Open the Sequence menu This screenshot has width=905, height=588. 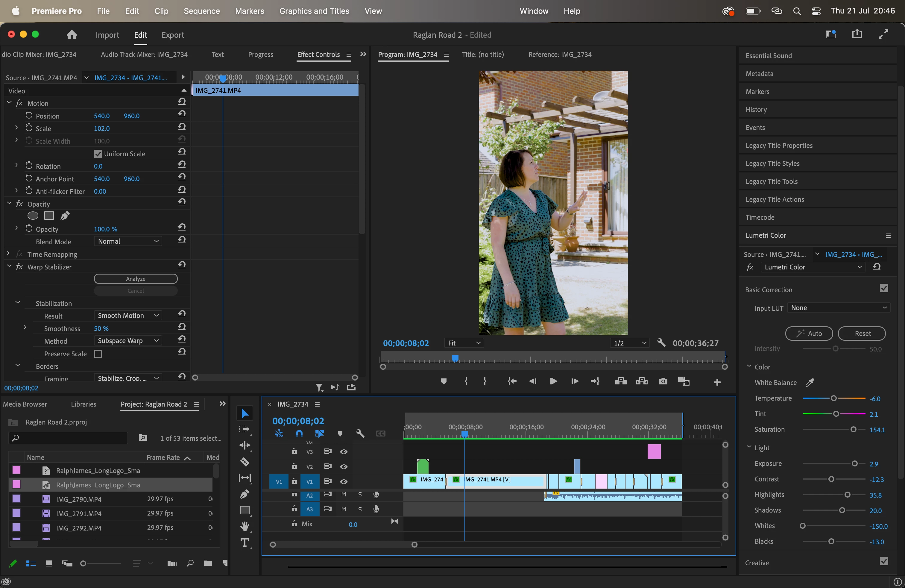click(201, 11)
